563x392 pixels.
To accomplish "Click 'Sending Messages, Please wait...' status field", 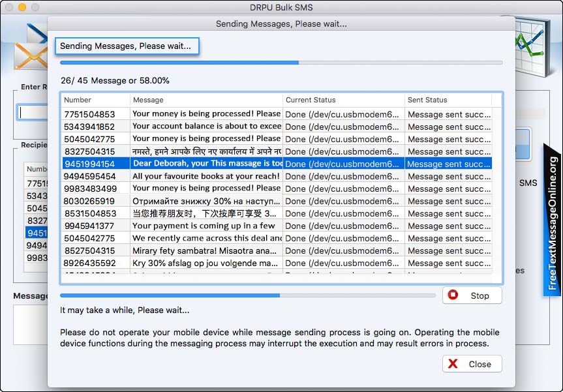I will click(127, 46).
